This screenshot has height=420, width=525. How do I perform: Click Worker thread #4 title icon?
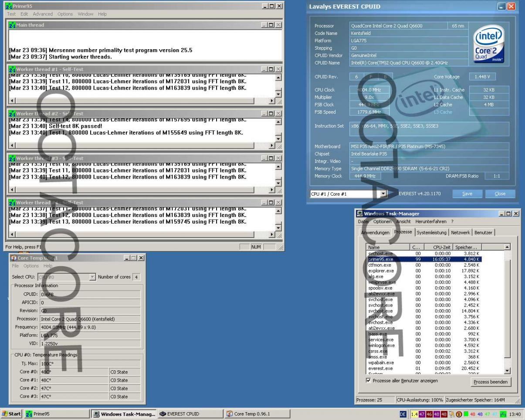point(12,203)
